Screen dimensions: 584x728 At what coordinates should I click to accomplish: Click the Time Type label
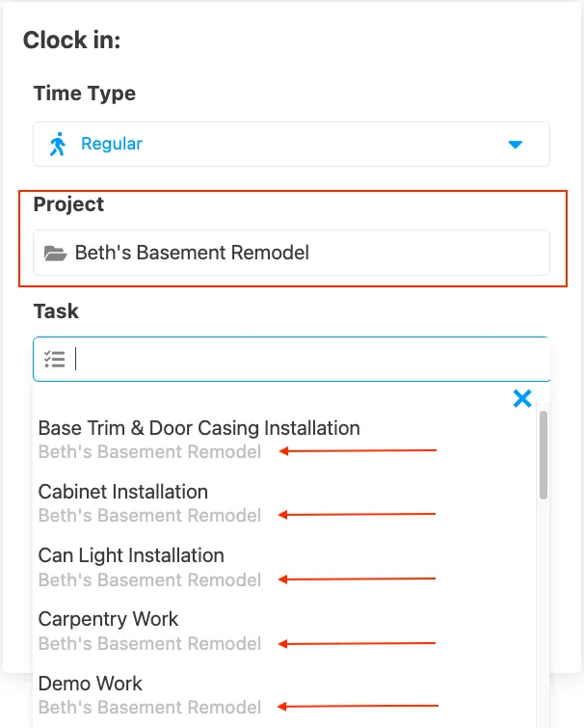85,94
